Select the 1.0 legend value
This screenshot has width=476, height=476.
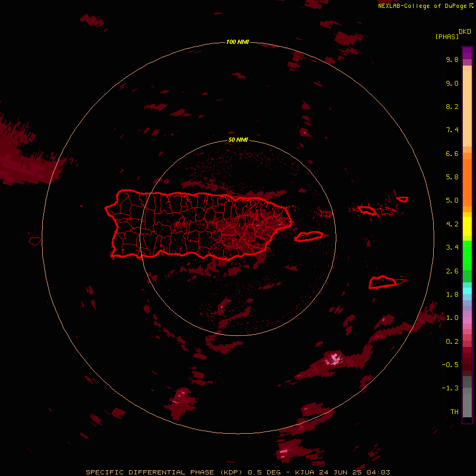(x=452, y=318)
